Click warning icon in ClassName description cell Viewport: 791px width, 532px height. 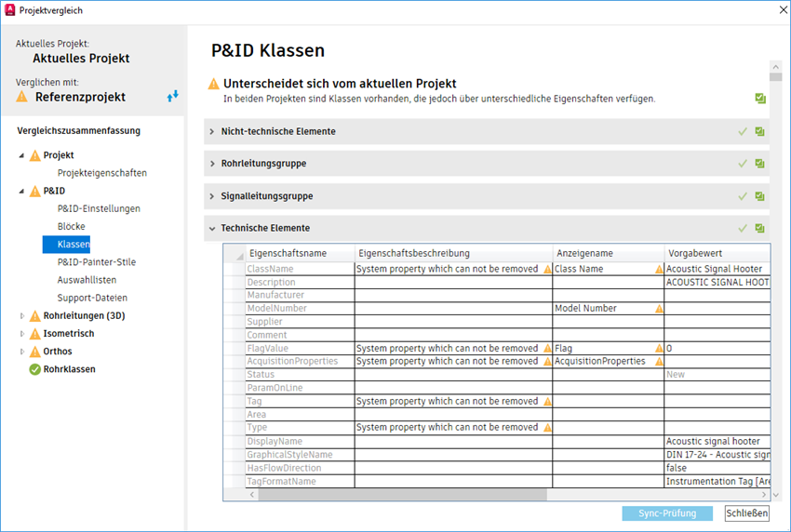(547, 270)
